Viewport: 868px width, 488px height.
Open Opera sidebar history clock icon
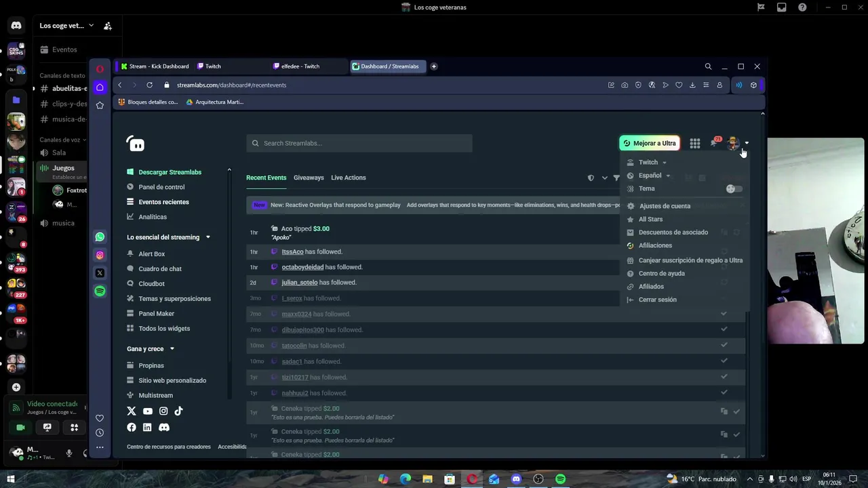[100, 432]
